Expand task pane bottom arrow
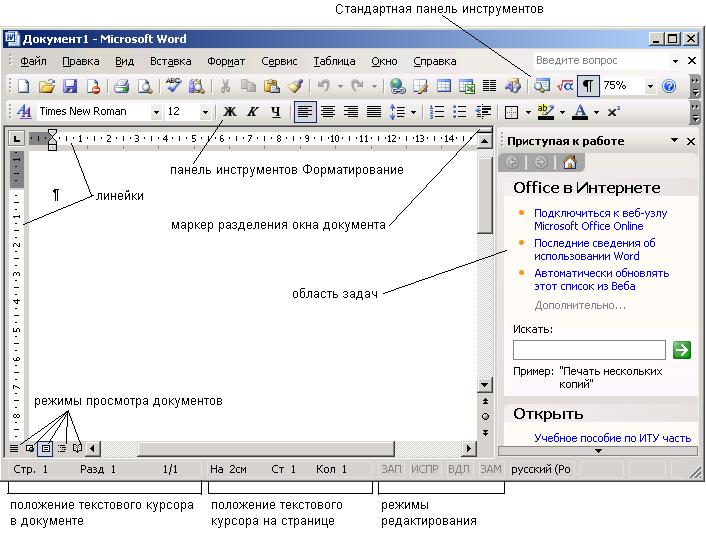The image size is (706, 541). tap(598, 451)
